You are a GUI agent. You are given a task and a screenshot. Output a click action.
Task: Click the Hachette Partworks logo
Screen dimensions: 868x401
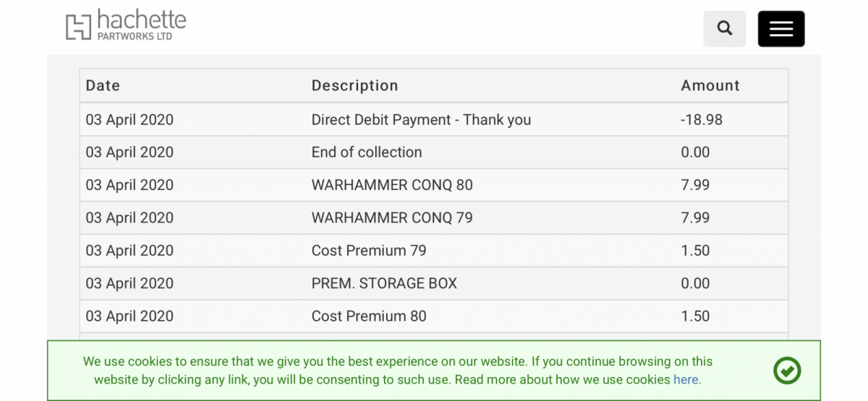click(x=126, y=26)
